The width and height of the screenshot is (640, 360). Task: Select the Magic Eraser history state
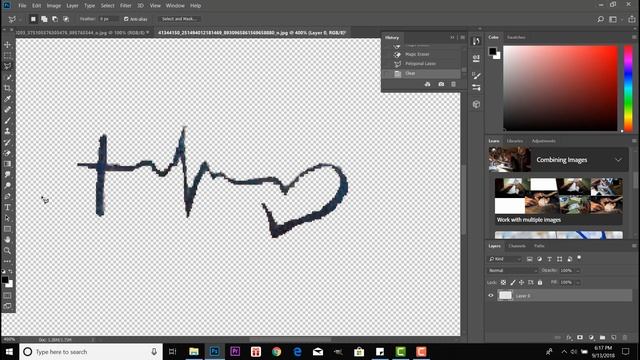click(x=417, y=54)
